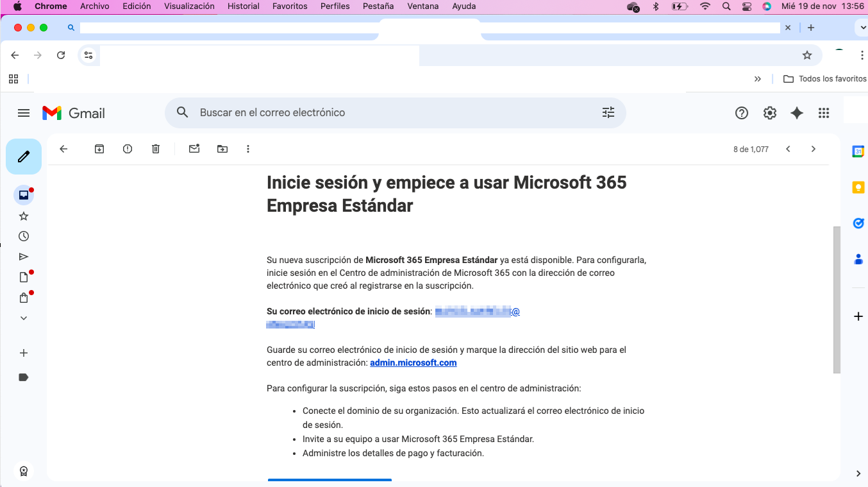Open the admin.microsoft.com link
Screen dimensions: 868x487
[x=413, y=363]
